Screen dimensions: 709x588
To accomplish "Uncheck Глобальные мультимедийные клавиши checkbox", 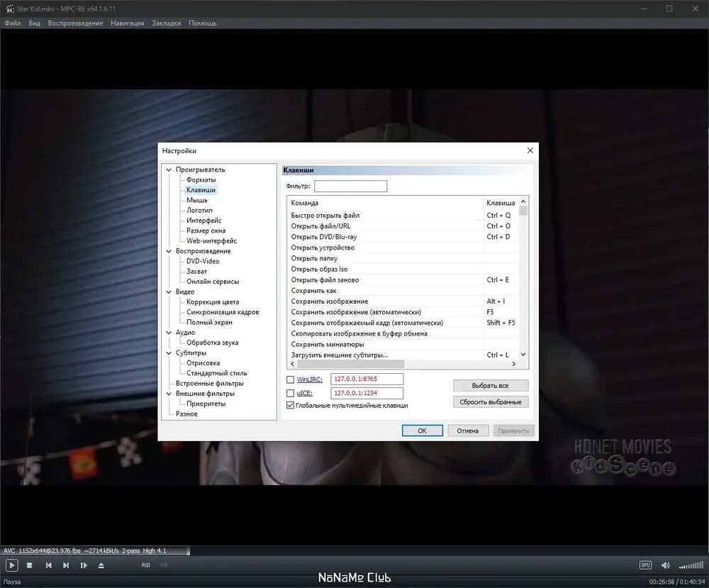I will pyautogui.click(x=290, y=405).
